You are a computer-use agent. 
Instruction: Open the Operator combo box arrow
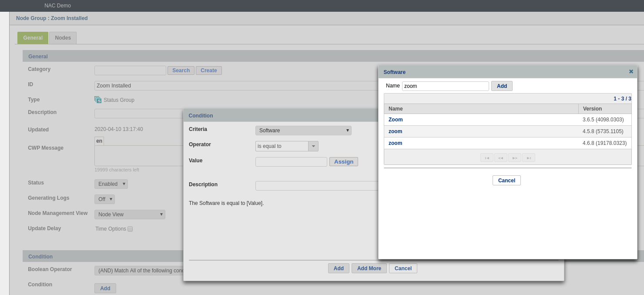tap(313, 146)
